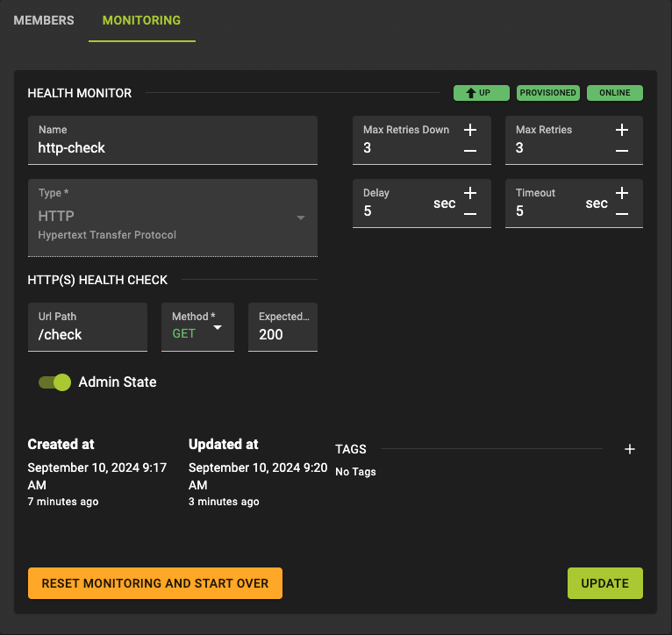
Task: Raise the Delay seconds value
Action: click(x=470, y=193)
